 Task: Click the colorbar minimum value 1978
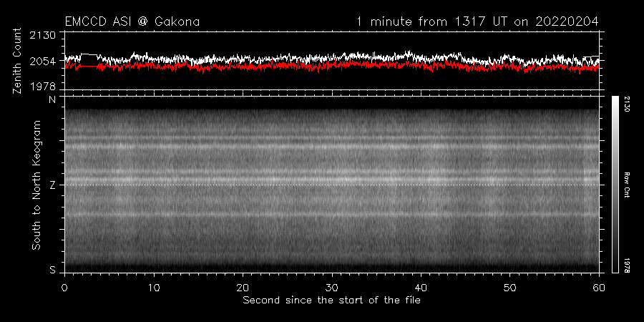tap(627, 265)
